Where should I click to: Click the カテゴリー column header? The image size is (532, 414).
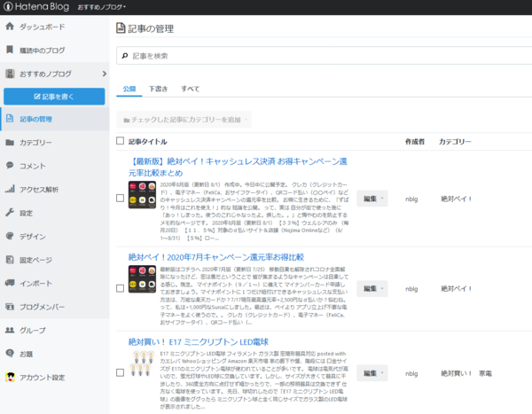tap(455, 142)
